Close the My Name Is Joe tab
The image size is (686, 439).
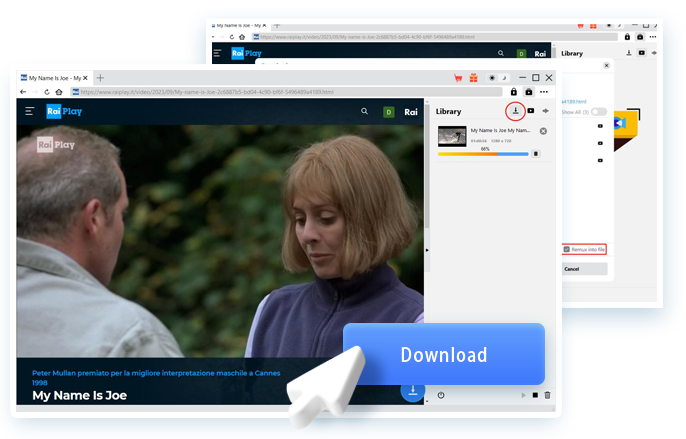pos(85,78)
